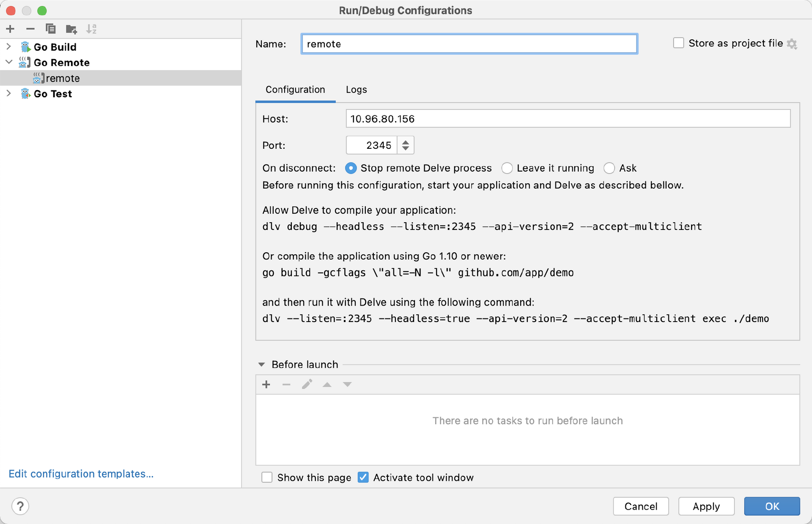Open Edit configuration templates link
Screen dimensions: 812x524
tap(81, 474)
